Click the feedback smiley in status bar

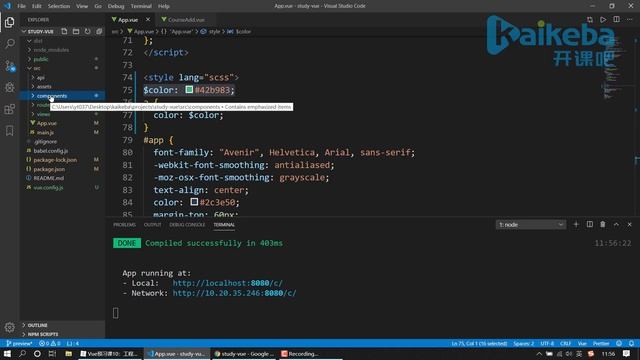coord(619,343)
